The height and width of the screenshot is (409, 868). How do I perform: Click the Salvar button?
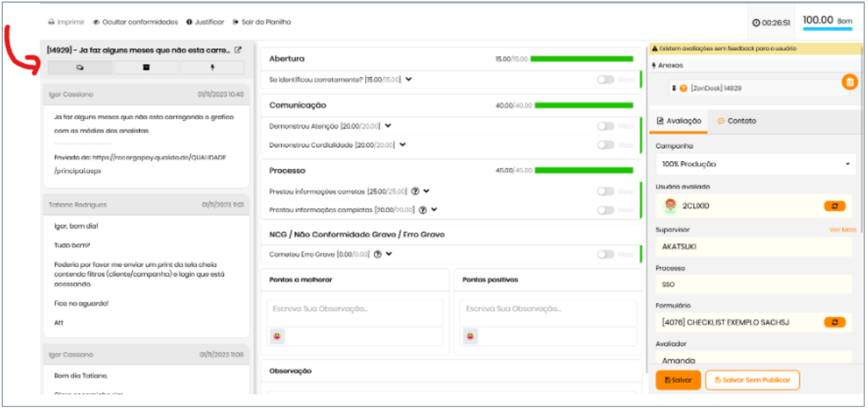[x=678, y=380]
